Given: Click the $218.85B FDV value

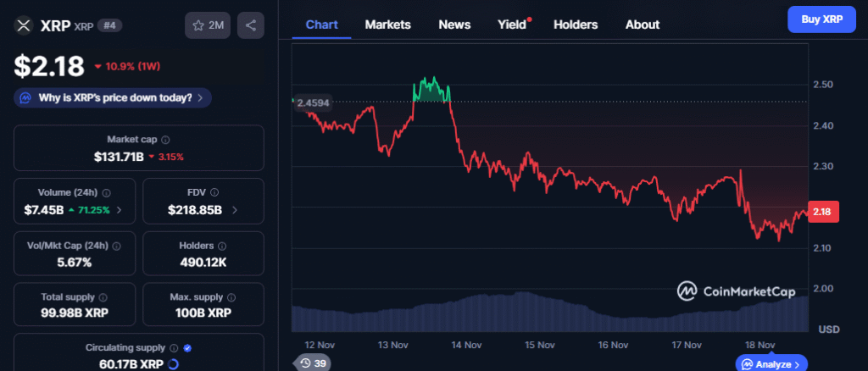Looking at the screenshot, I should [x=196, y=210].
